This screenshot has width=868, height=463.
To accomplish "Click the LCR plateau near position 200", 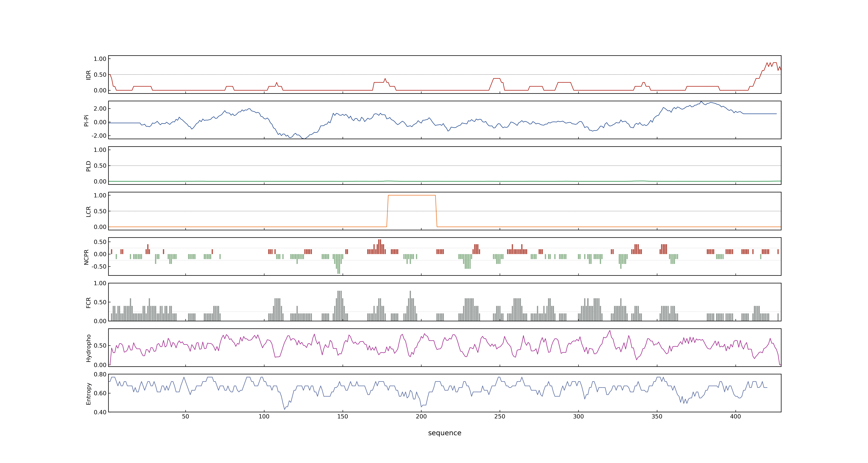I will pos(412,195).
